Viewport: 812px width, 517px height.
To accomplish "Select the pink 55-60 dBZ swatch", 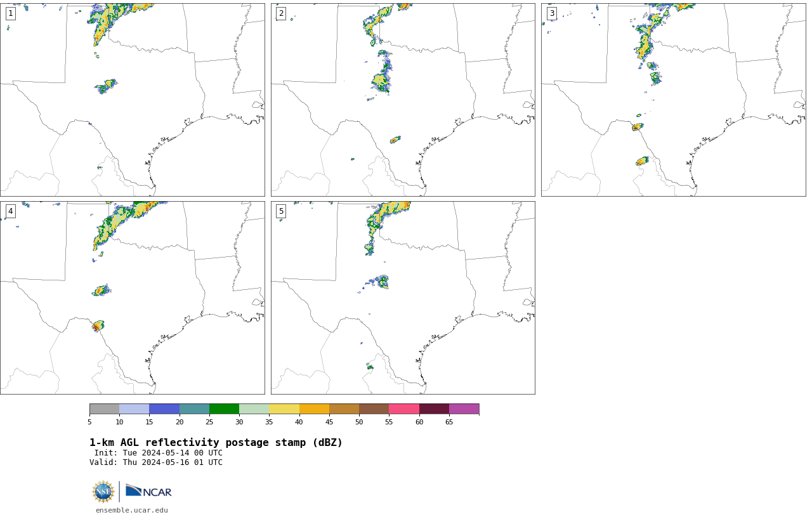I will pos(404,409).
